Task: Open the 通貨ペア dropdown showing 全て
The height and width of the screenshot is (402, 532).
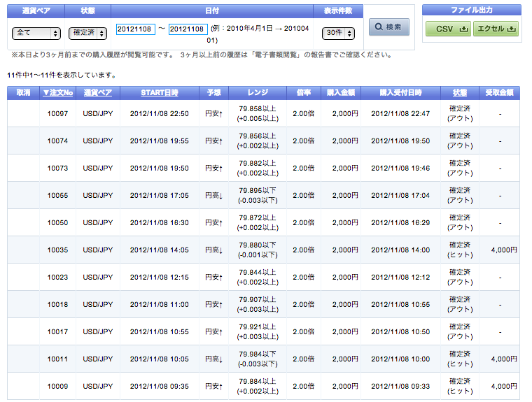Action: (36, 34)
